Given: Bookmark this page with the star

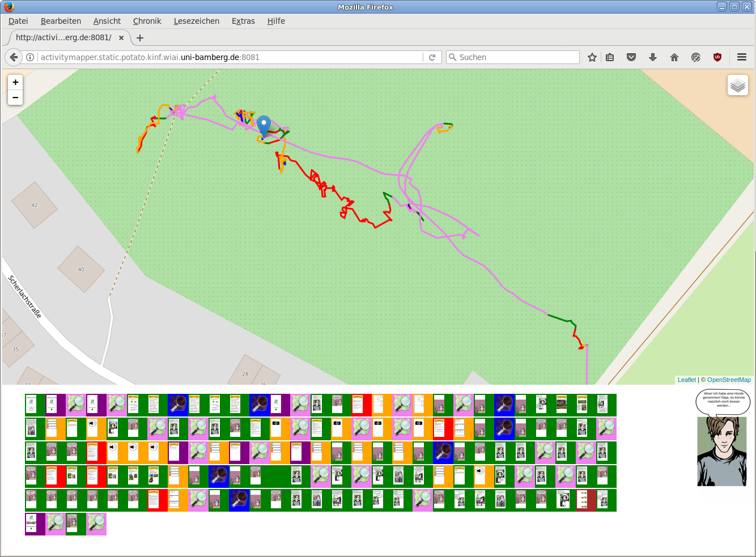Looking at the screenshot, I should (592, 57).
